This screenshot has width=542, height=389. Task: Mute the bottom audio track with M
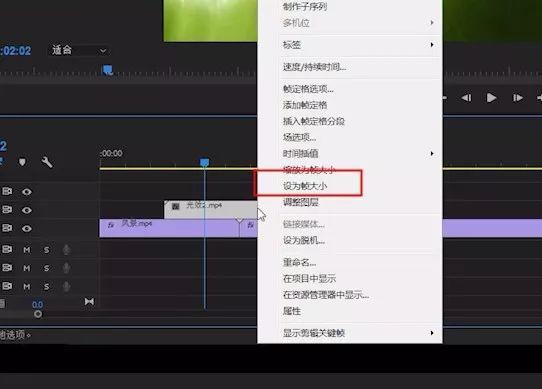click(x=27, y=287)
